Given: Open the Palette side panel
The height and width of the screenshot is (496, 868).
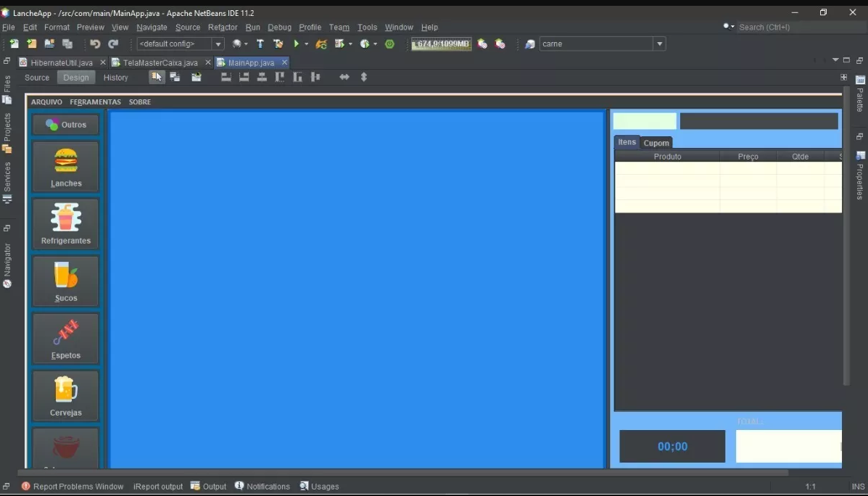Looking at the screenshot, I should pos(860,93).
